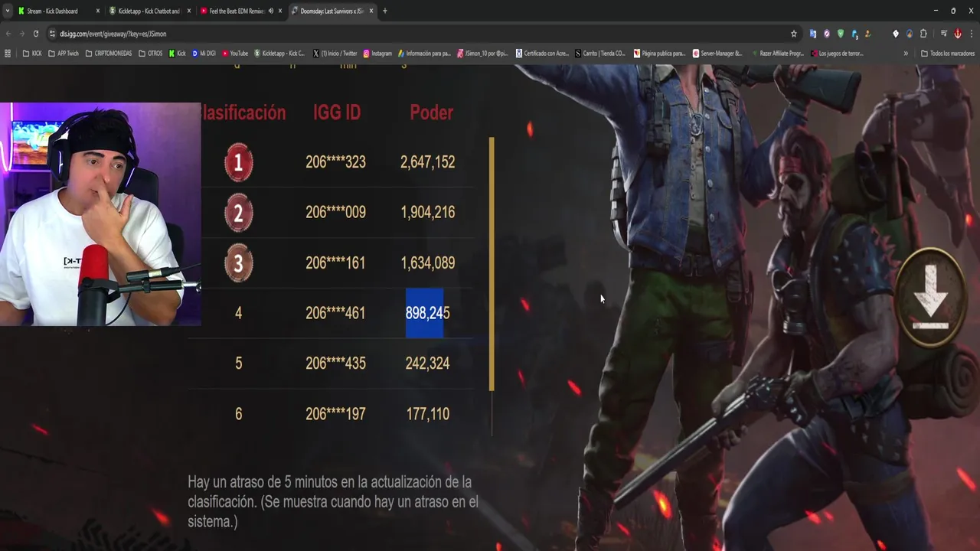Open the Kick bookmark
980x551 pixels.
tap(178, 54)
